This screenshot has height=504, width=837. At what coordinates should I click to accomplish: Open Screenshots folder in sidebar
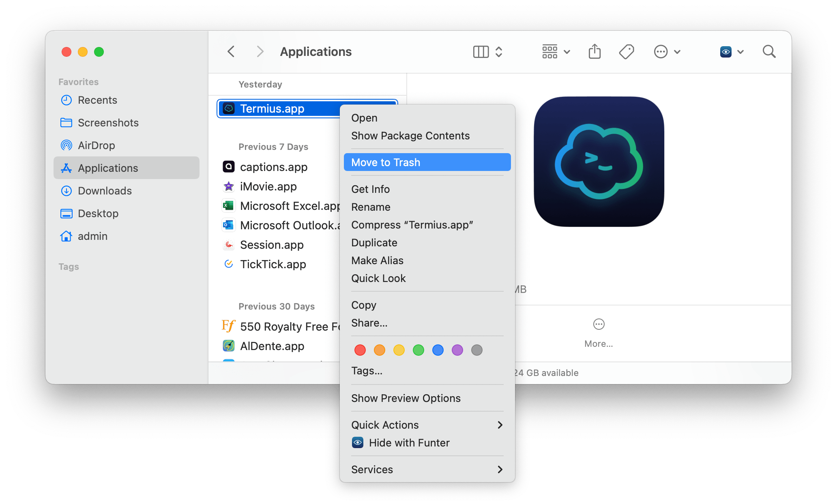coord(127,123)
